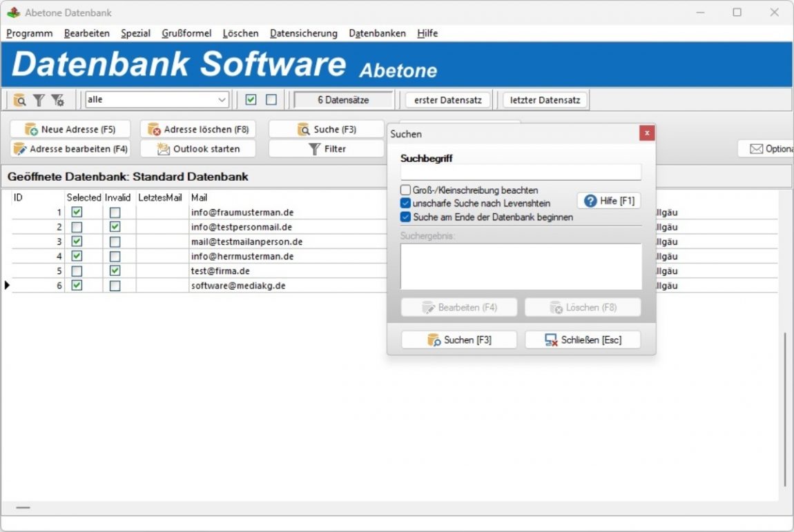Disable unscharfe Suche nach Levenshtein
Screen dimensions: 794x532
(405, 204)
